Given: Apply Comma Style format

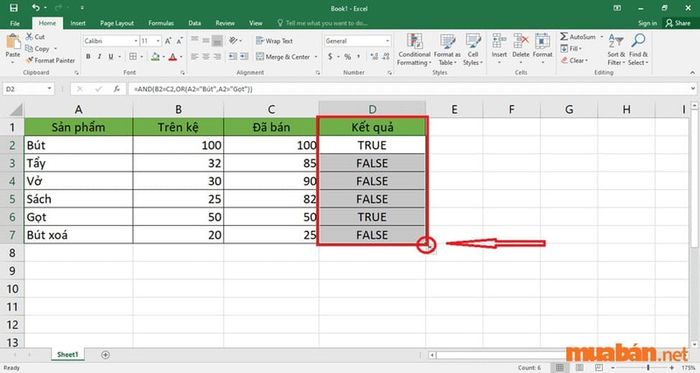Looking at the screenshot, I should tap(358, 57).
